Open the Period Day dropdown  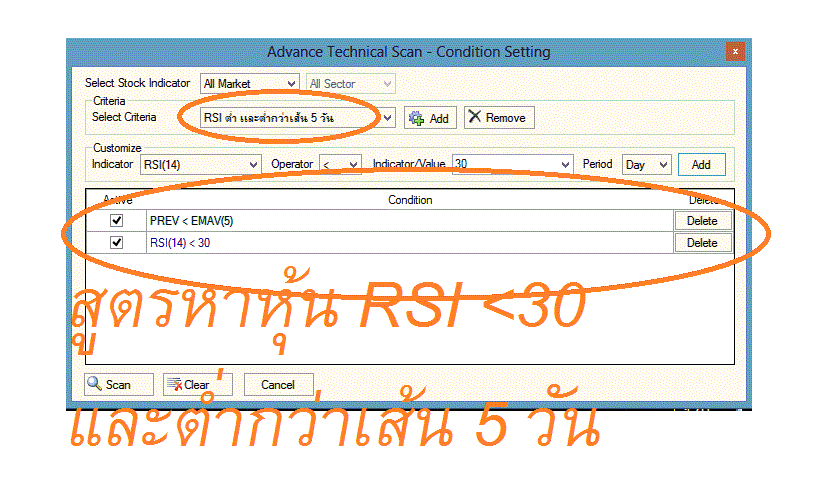(647, 164)
